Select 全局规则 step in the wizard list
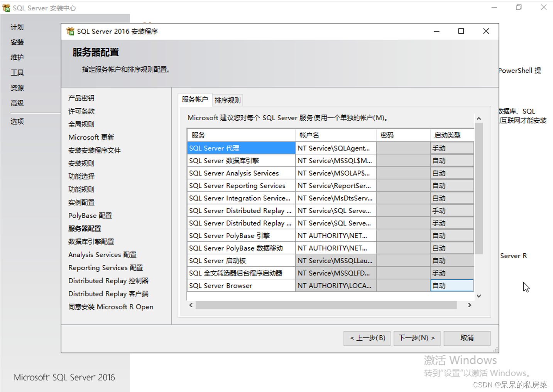Screen dimensions: 553x392 point(81,124)
